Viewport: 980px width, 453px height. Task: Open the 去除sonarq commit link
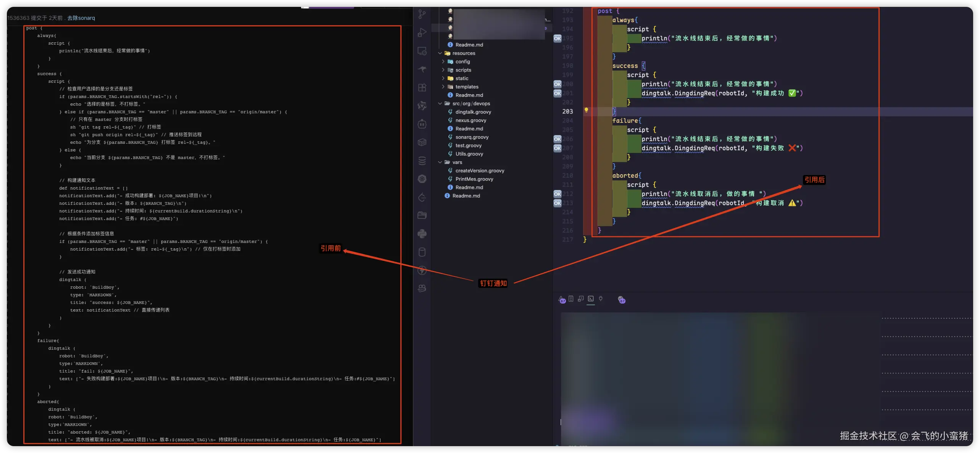tap(81, 18)
